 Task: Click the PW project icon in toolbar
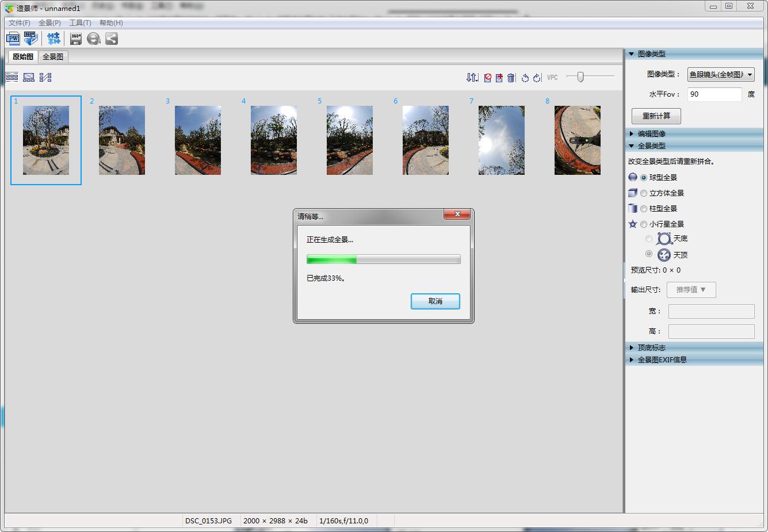pyautogui.click(x=13, y=39)
